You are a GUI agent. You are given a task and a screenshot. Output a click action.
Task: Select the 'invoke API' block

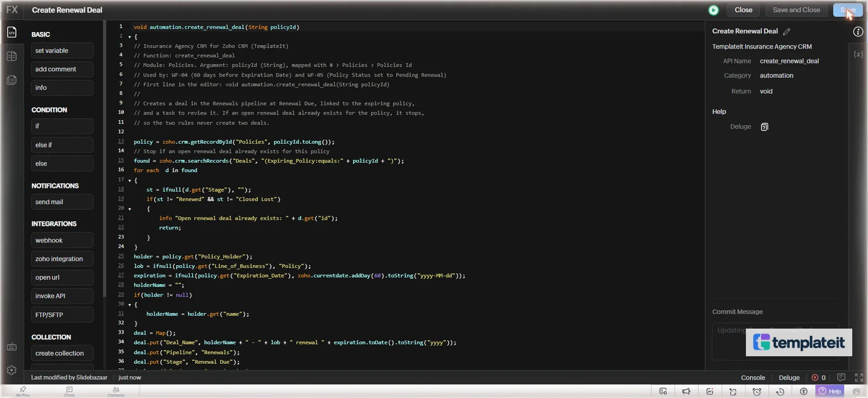click(62, 296)
